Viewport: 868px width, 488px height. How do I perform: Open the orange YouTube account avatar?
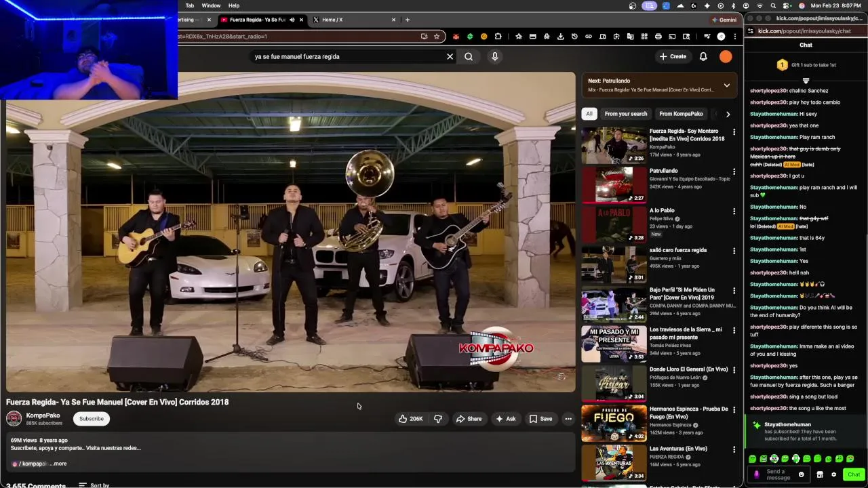[x=726, y=57]
